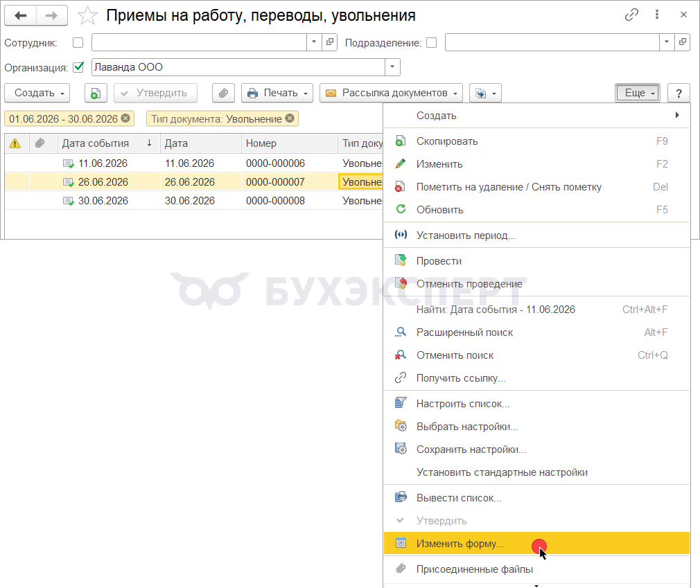700x588 pixels.
Task: Expand the Организация Лаванда ООО dropdown
Action: point(392,67)
